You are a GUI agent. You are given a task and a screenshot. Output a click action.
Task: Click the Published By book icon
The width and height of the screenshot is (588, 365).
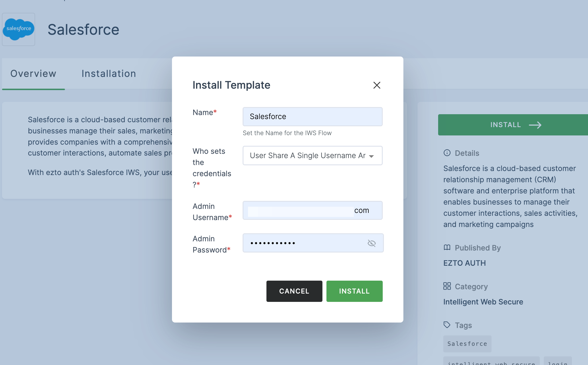click(x=447, y=247)
